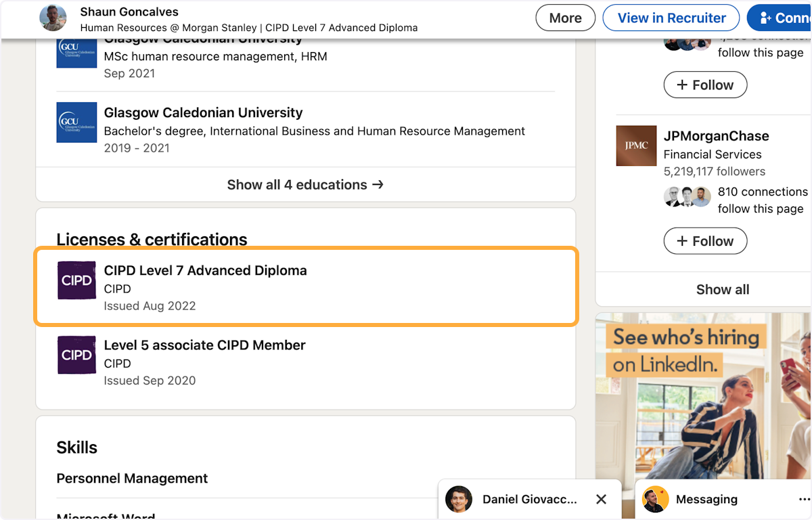Click the Follow button above JPMorganChase

click(x=705, y=85)
